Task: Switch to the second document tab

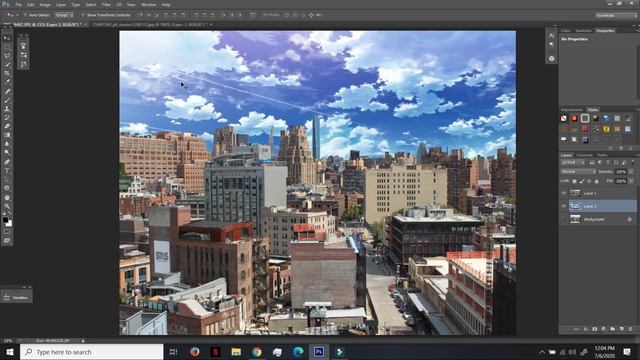Action: pyautogui.click(x=150, y=24)
